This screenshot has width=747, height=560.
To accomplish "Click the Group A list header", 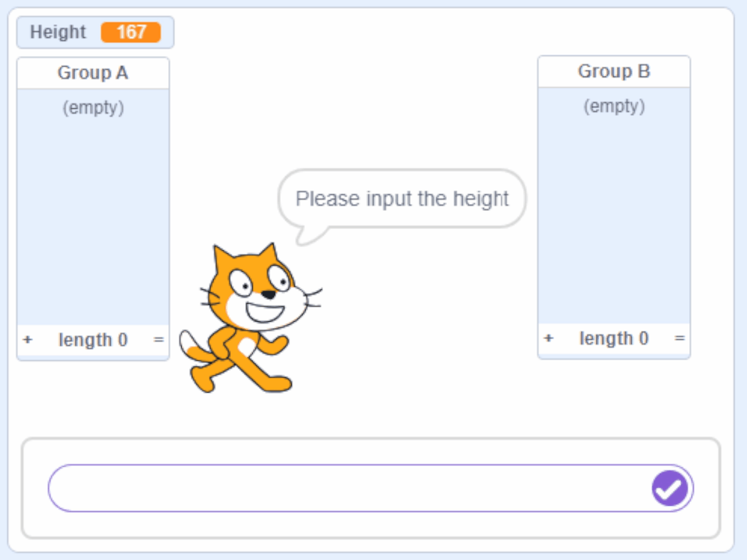I will pyautogui.click(x=93, y=73).
